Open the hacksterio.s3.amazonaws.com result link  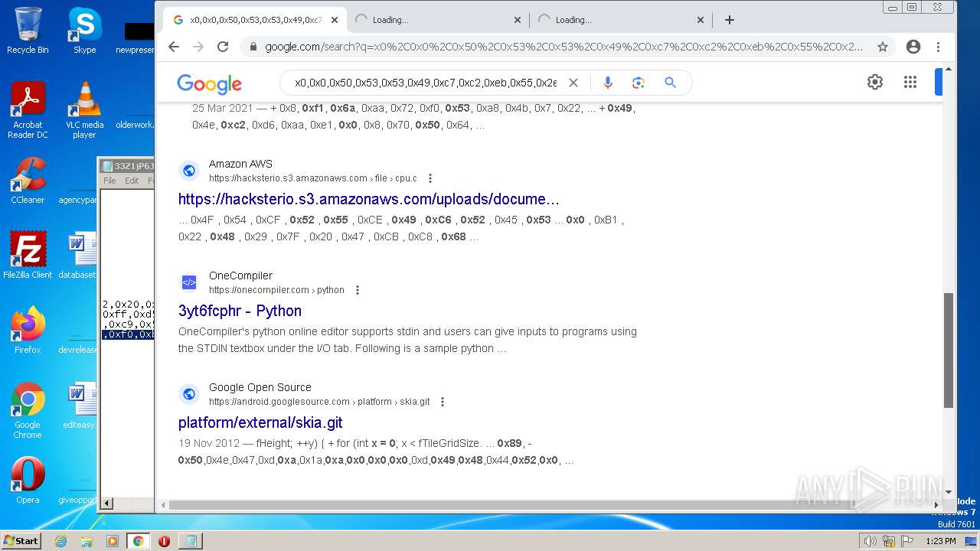pos(368,199)
